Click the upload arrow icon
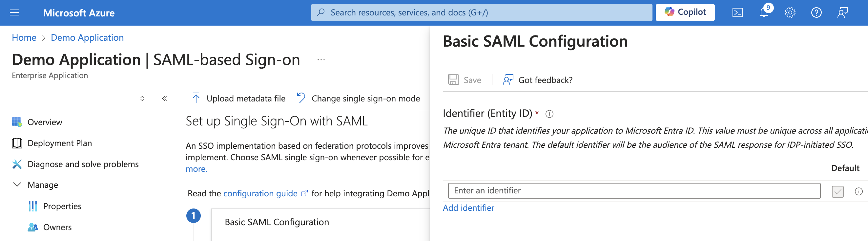Viewport: 868px width, 241px height. (196, 98)
